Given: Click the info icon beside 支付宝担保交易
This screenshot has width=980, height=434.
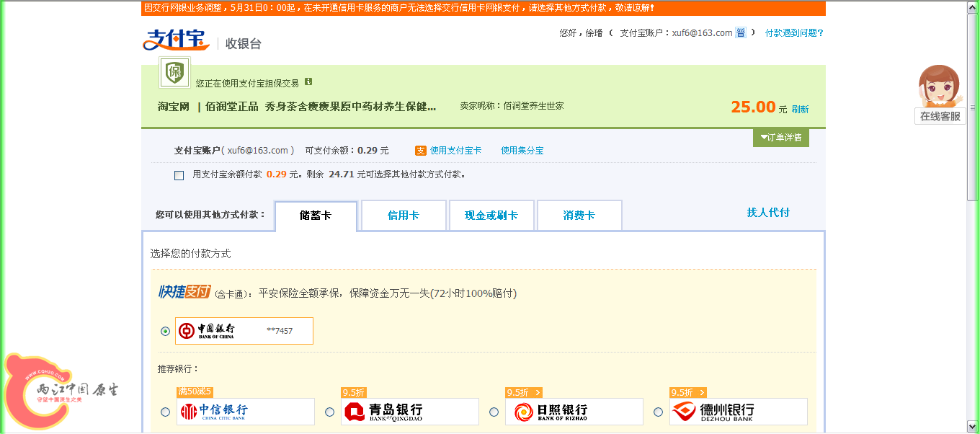Looking at the screenshot, I should (x=308, y=82).
